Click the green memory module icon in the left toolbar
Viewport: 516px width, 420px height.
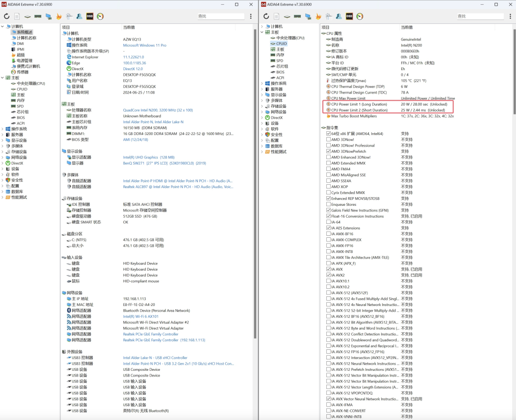coord(38,16)
